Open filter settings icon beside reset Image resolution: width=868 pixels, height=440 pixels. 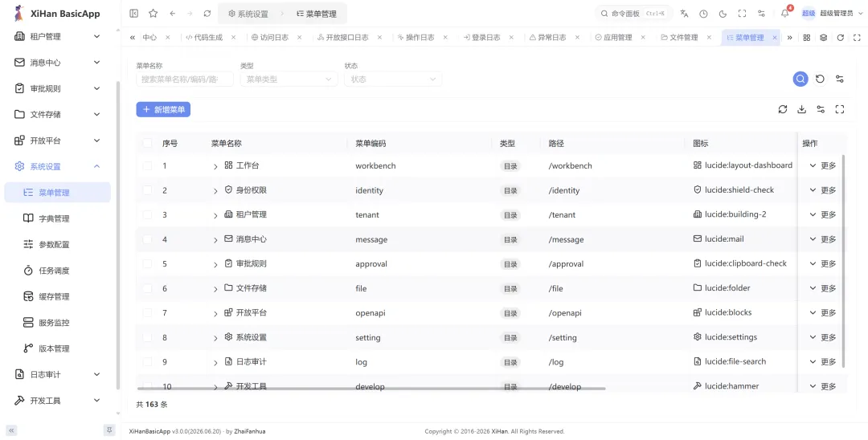840,79
